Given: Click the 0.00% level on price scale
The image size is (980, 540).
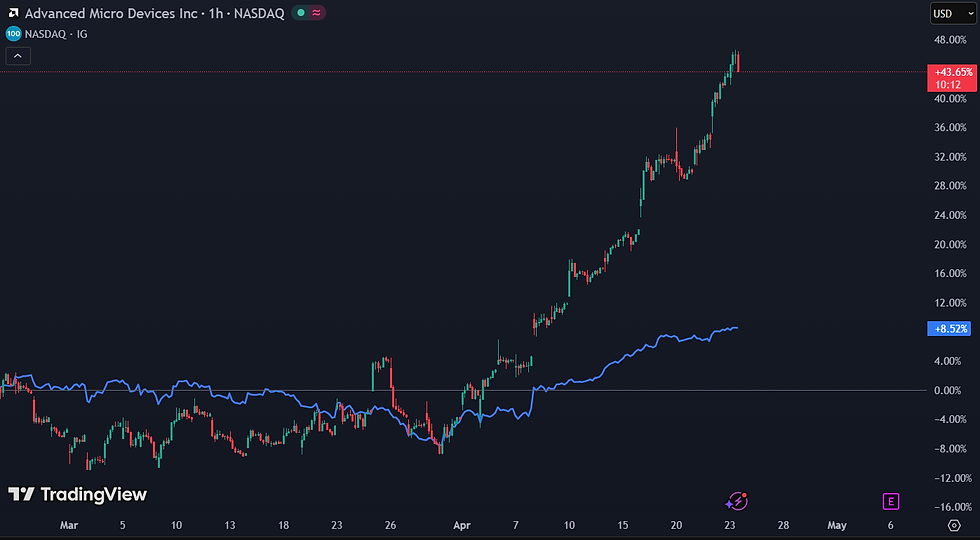Looking at the screenshot, I should [x=949, y=390].
